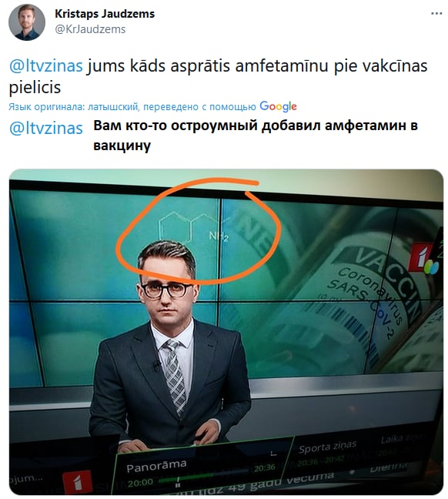Open the attached TV news photo

(226, 332)
